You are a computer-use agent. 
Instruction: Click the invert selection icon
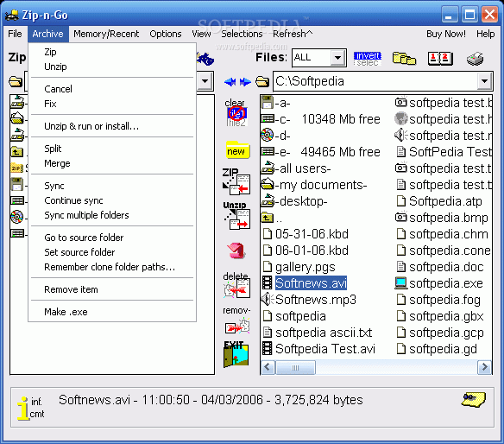point(367,59)
